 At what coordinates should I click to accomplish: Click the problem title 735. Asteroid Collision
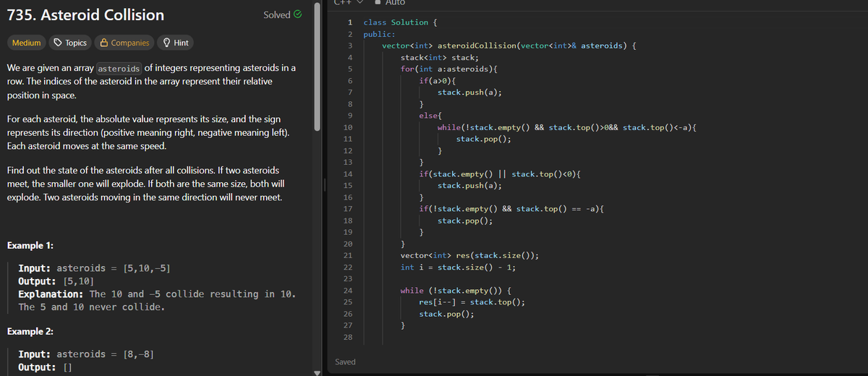[85, 14]
